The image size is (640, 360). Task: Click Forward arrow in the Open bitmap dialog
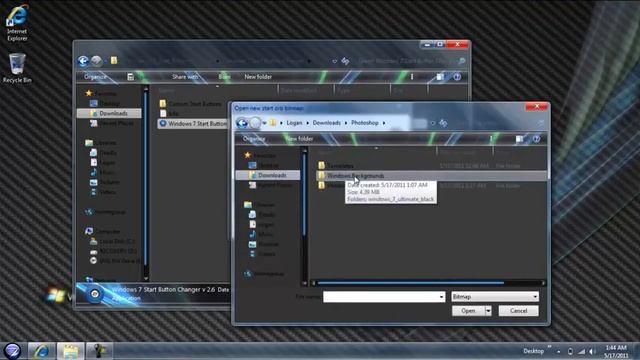click(x=255, y=123)
